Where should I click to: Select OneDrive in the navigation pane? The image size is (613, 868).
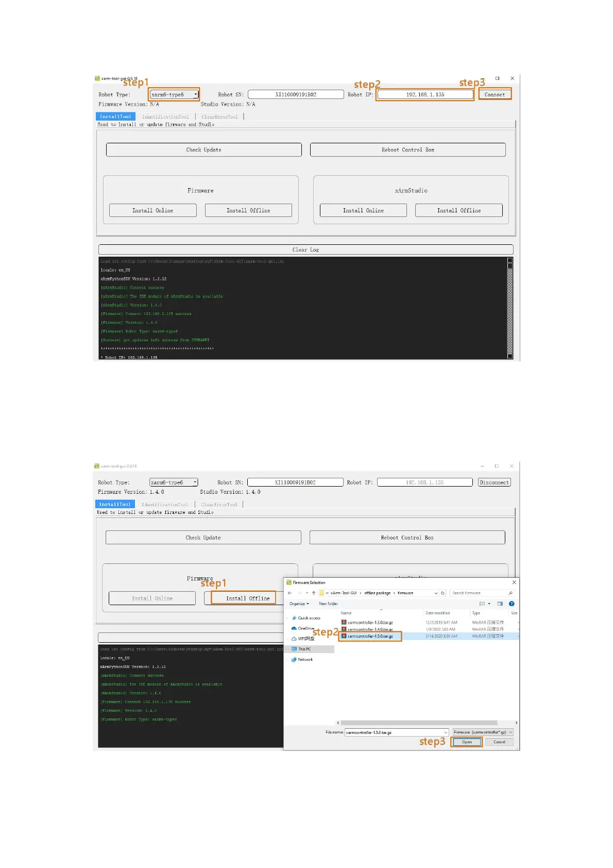(x=305, y=628)
